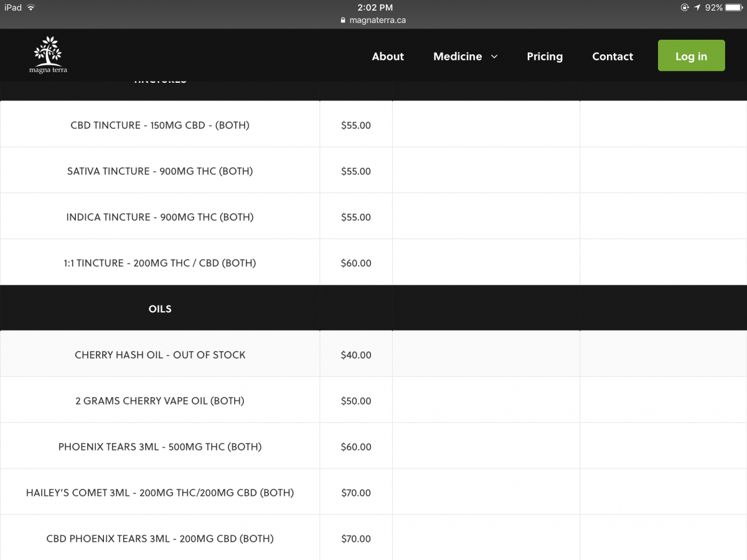Screen dimensions: 747x560
Task: Click the $60.00 price for 1:1 Tincture
Action: tap(356, 263)
